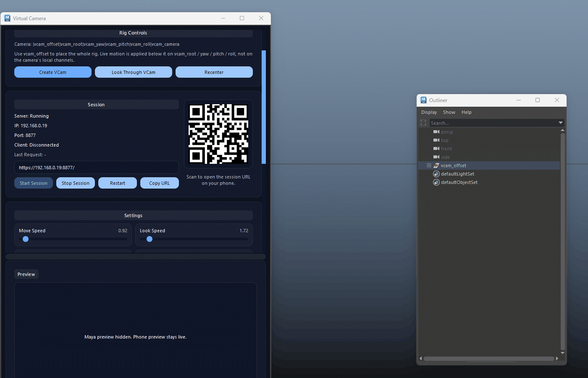This screenshot has width=588, height=378.
Task: Click the Settings section header
Action: click(134, 215)
